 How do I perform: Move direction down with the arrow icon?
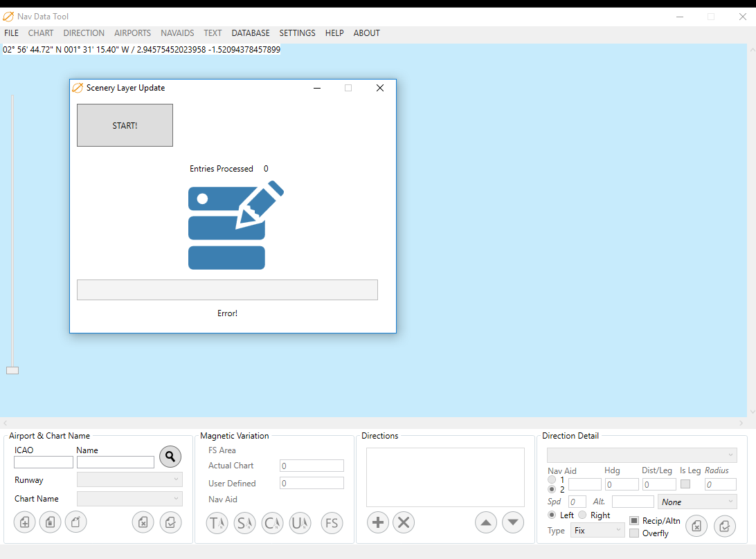pos(512,522)
